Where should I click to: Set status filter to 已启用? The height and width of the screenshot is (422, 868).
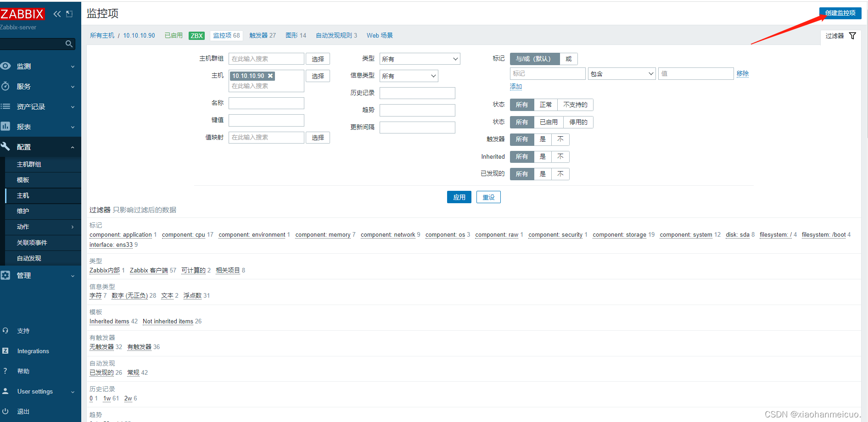pos(549,122)
